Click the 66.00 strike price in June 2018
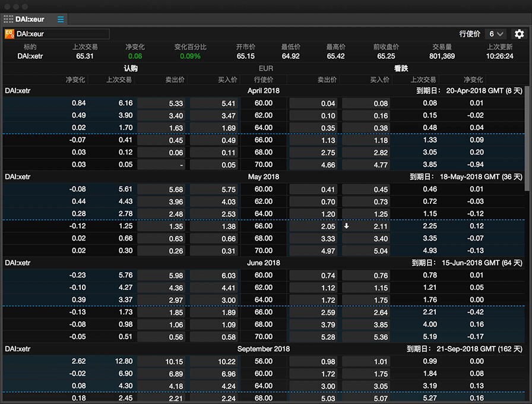 coord(266,312)
